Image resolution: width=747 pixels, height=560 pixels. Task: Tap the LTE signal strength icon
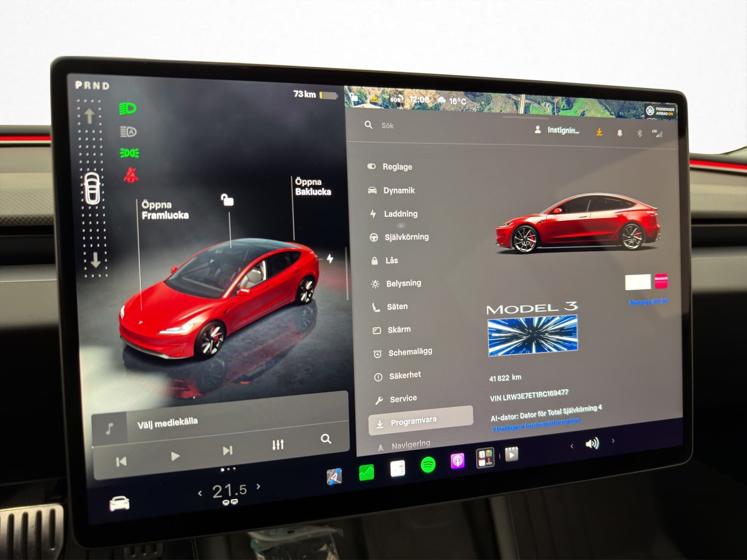pyautogui.click(x=657, y=133)
